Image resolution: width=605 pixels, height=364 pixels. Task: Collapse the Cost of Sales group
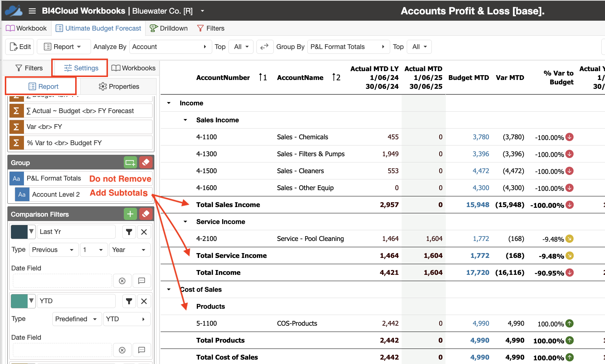click(169, 290)
